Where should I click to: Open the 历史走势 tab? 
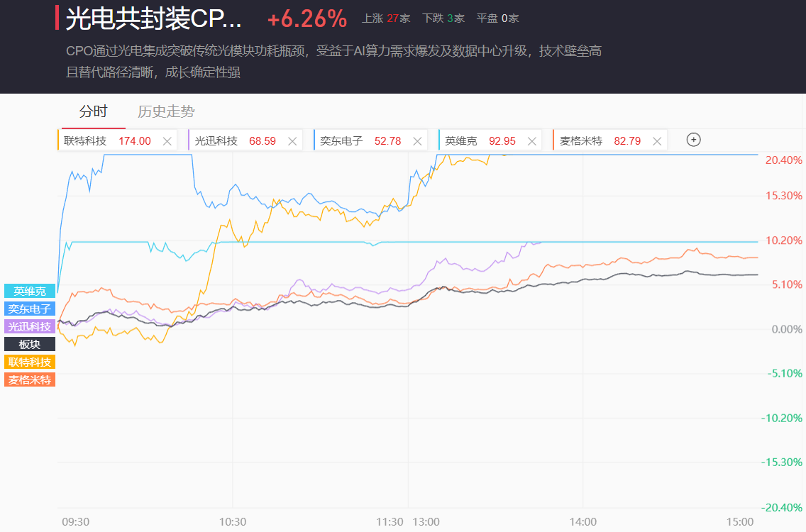coord(166,111)
